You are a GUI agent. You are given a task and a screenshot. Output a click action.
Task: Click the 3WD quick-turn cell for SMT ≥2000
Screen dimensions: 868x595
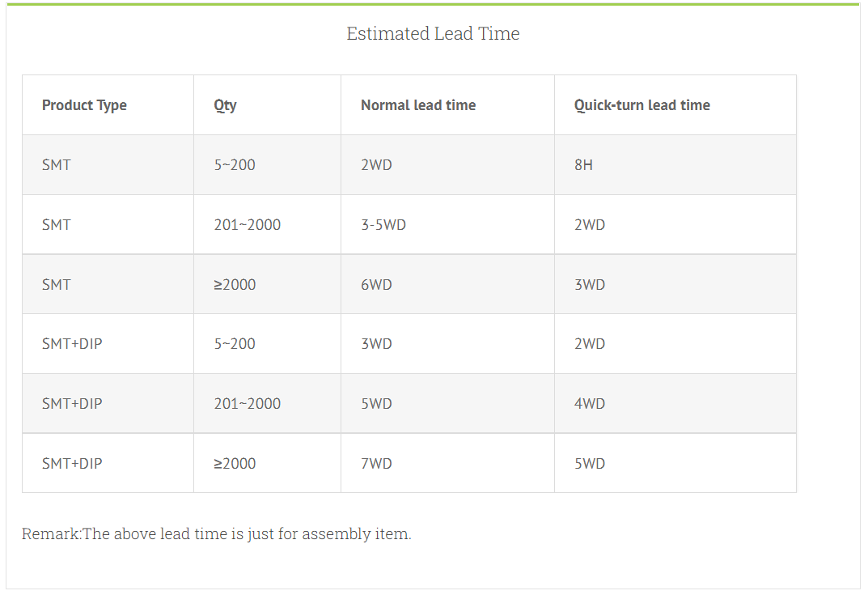pyautogui.click(x=590, y=285)
